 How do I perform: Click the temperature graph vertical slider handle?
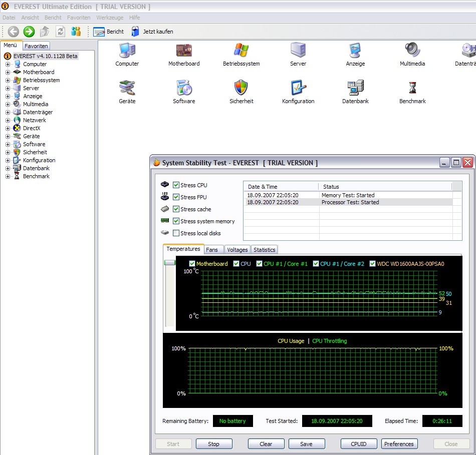click(170, 262)
